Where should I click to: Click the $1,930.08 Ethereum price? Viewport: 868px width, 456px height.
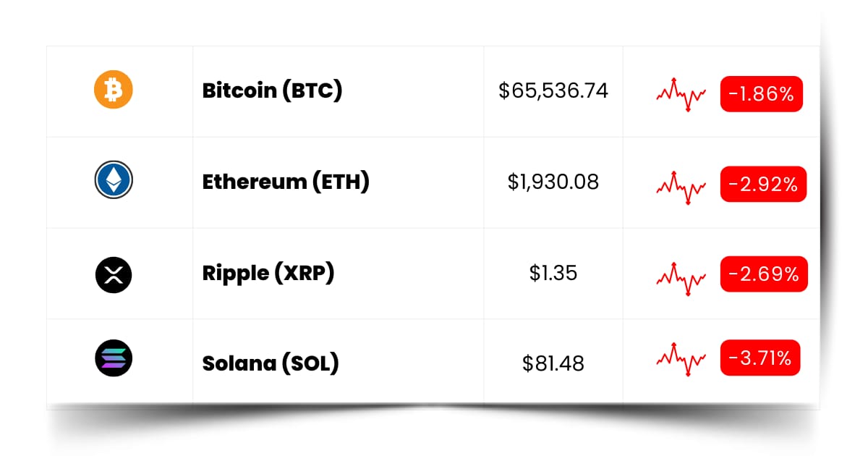pyautogui.click(x=553, y=182)
